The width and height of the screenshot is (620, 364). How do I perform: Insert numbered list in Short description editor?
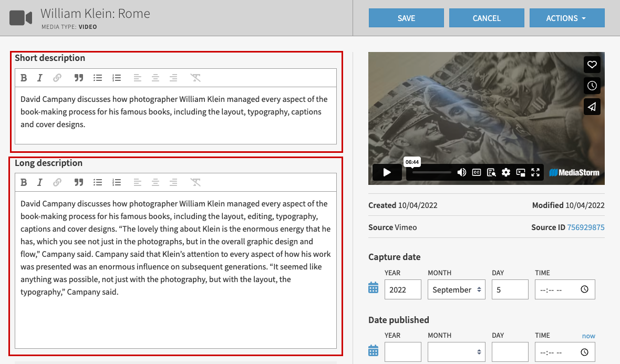(117, 78)
